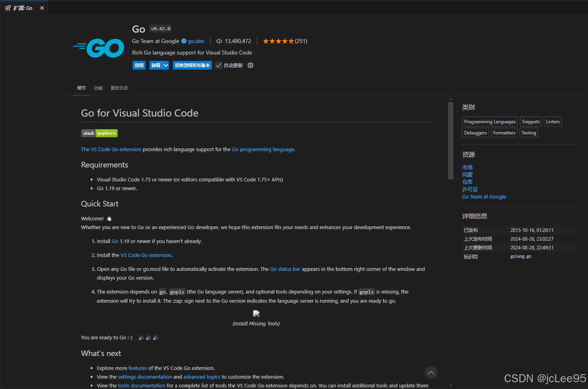588x389 pixels.
Task: Click the large Go extension logo
Action: click(99, 48)
